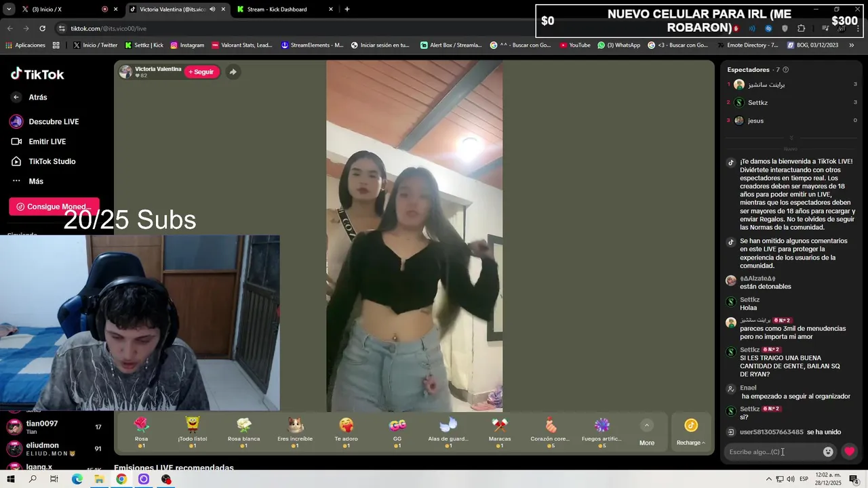Open Emitir LIVE option

tap(39, 142)
